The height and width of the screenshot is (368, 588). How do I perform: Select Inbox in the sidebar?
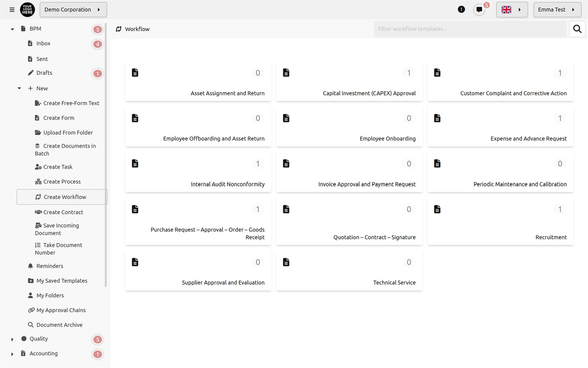point(43,44)
